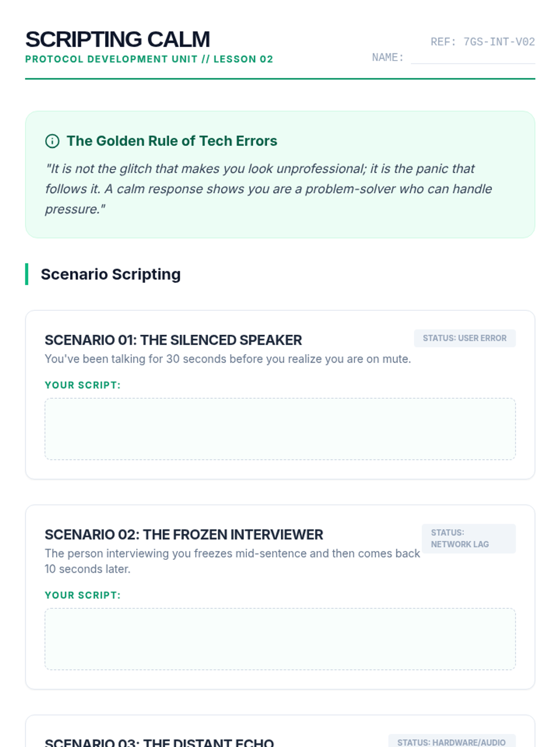Image resolution: width=560 pixels, height=747 pixels.
Task: Click the Status: User Error badge
Action: (x=464, y=338)
